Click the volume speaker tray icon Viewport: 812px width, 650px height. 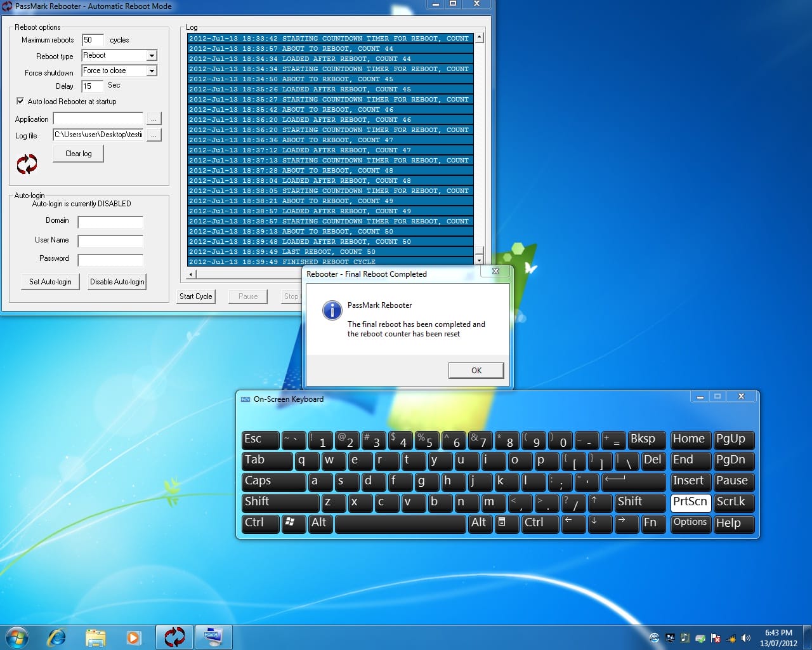(745, 638)
